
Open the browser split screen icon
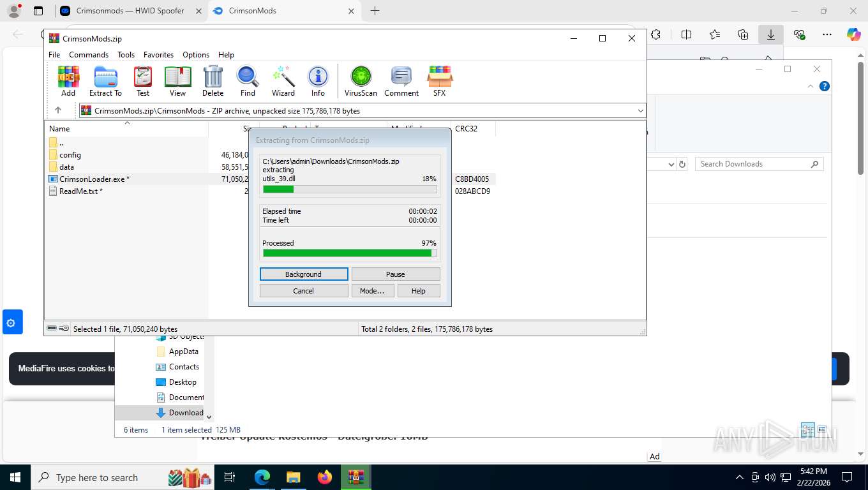click(x=687, y=35)
